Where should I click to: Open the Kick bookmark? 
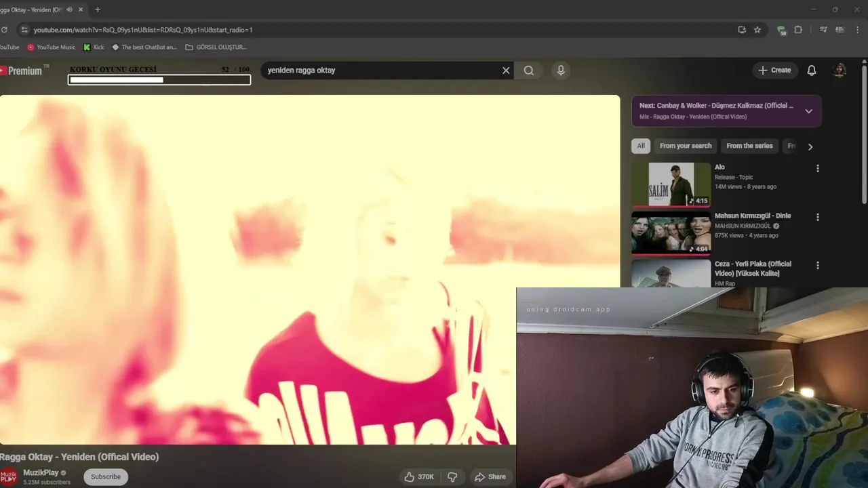point(94,47)
